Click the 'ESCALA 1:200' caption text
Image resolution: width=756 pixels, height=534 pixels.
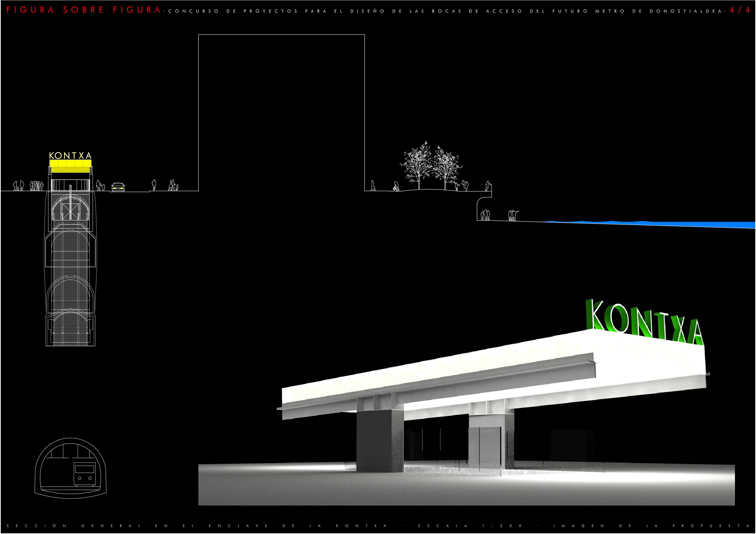(470, 526)
